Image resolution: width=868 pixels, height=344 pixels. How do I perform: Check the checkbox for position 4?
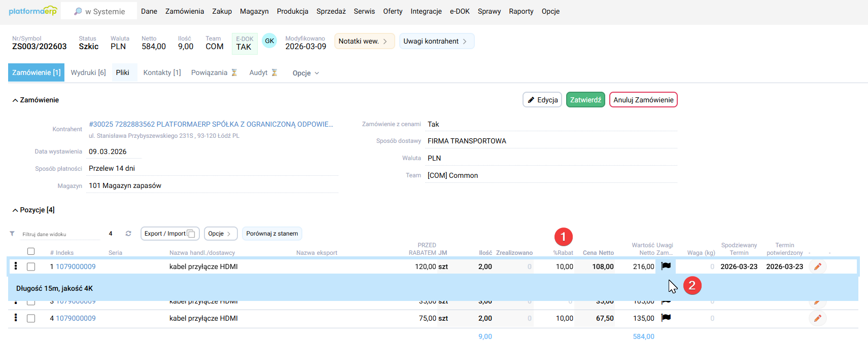[31, 318]
